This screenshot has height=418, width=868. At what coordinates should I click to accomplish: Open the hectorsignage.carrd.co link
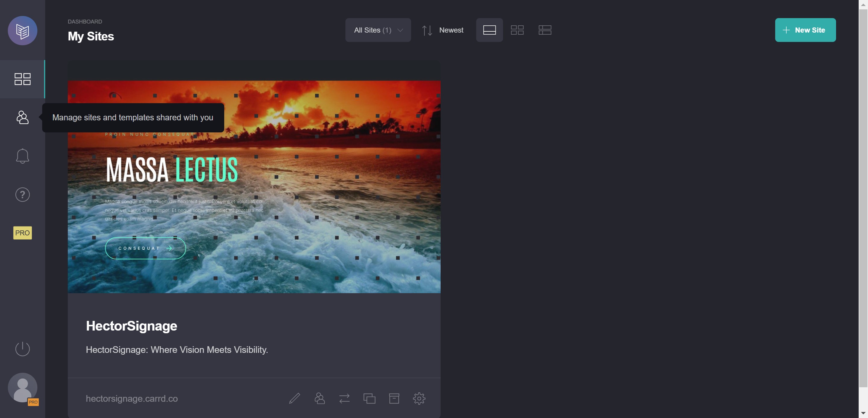(132, 398)
